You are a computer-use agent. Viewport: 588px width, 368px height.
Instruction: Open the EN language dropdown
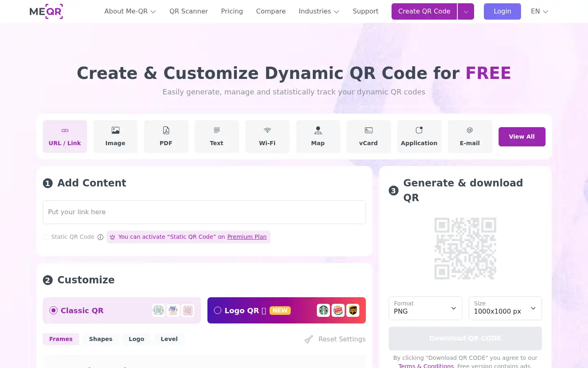539,11
